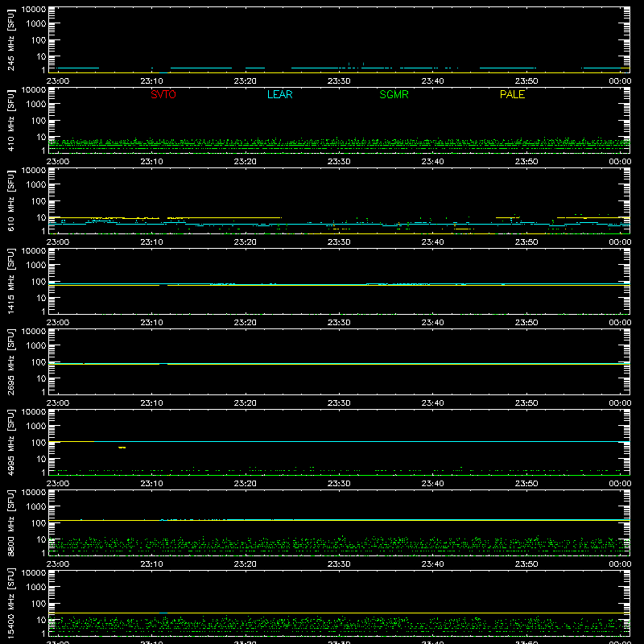Click 23:00 time label under 245 MHz panel
The height and width of the screenshot is (644, 644).
[x=57, y=81]
